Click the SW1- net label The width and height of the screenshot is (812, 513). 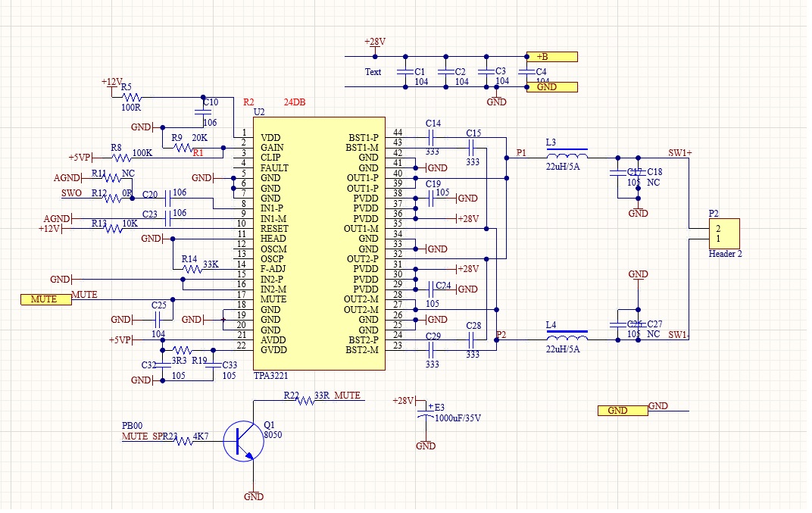679,335
